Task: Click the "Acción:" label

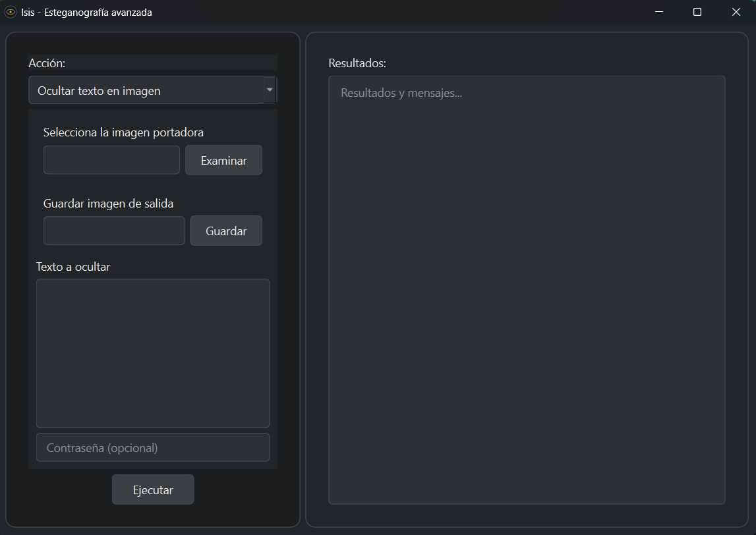Action: click(x=47, y=63)
